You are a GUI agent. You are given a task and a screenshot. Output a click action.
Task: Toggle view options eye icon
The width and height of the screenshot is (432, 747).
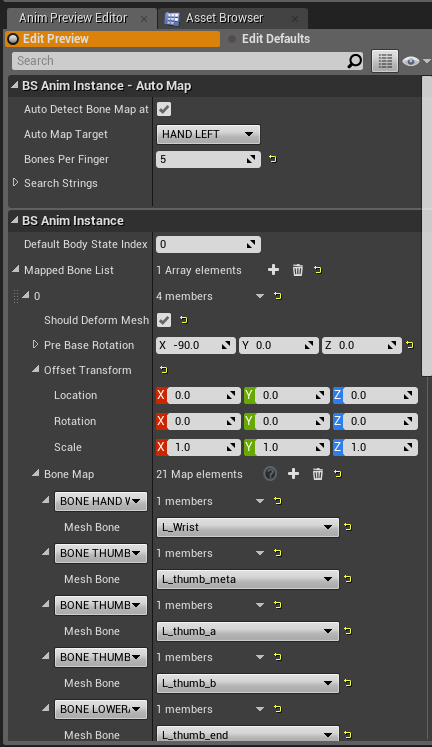[411, 61]
